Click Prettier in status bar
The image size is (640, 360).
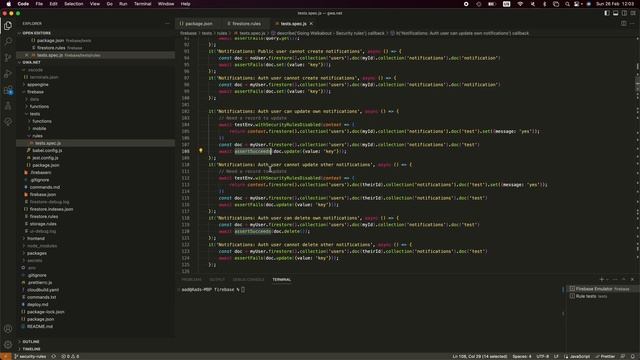click(605, 356)
